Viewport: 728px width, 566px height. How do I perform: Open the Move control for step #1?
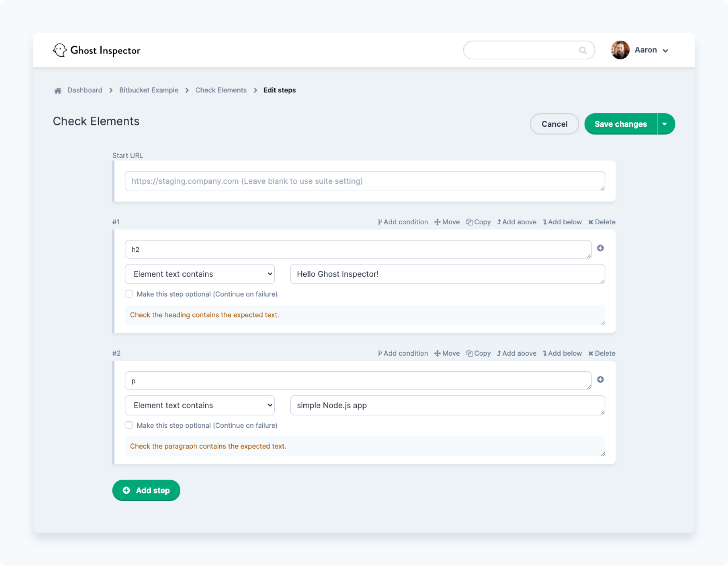446,222
